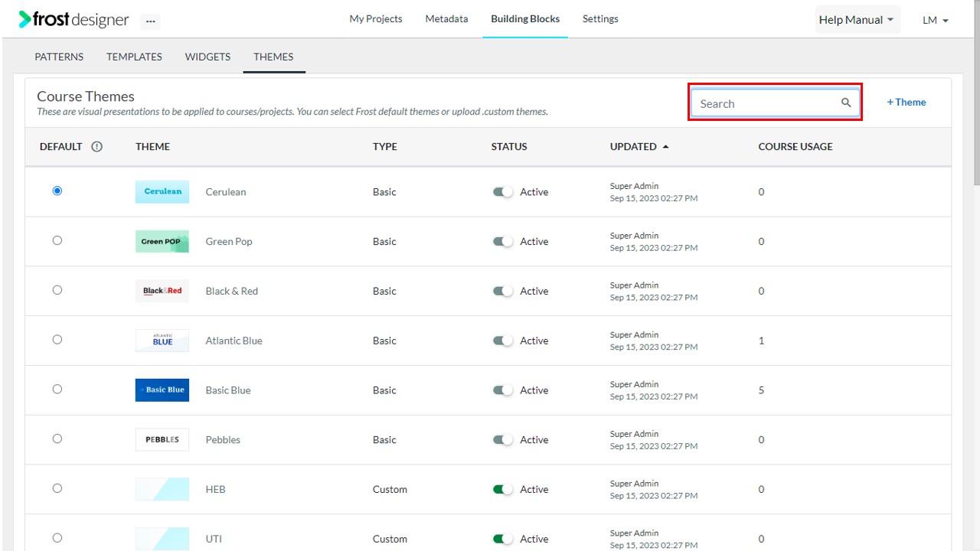Viewport: 980px width, 551px height.
Task: Click the Green Pop theme name
Action: (229, 241)
